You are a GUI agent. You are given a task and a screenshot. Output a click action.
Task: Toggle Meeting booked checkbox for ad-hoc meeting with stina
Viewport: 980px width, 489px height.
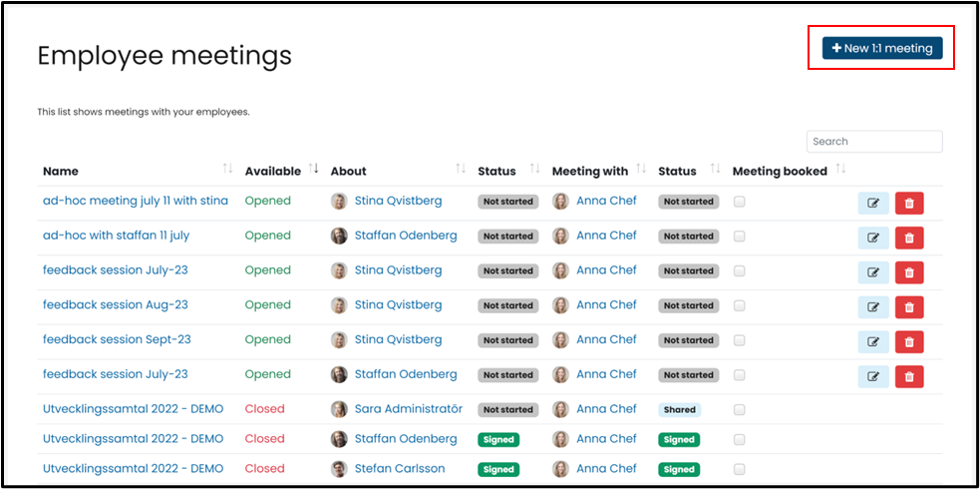tap(739, 202)
